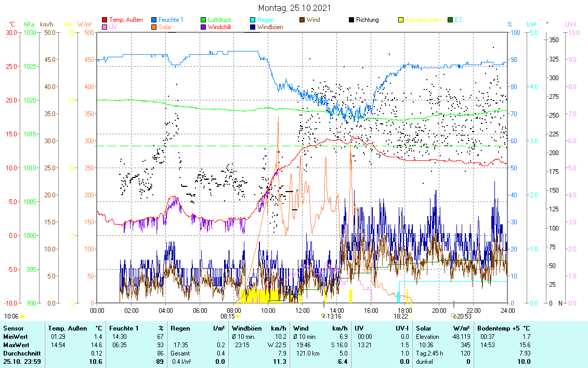This screenshot has width=588, height=368.
Task: Click the solar noon marker at 13:16
Action: click(x=323, y=316)
